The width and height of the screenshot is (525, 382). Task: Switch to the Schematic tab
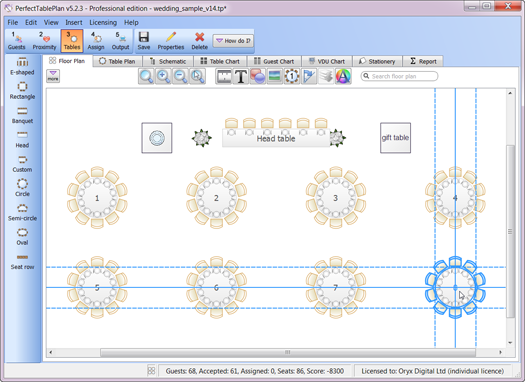click(x=168, y=61)
